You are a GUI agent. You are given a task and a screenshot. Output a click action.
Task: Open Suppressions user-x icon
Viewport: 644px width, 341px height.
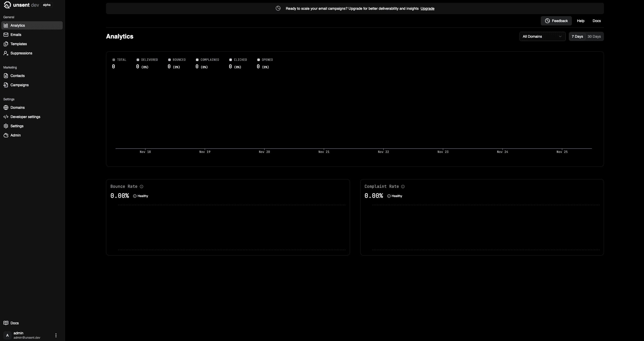click(x=6, y=53)
